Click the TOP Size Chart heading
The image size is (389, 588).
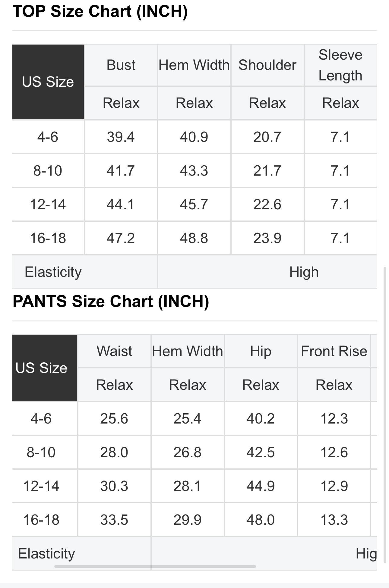(100, 11)
